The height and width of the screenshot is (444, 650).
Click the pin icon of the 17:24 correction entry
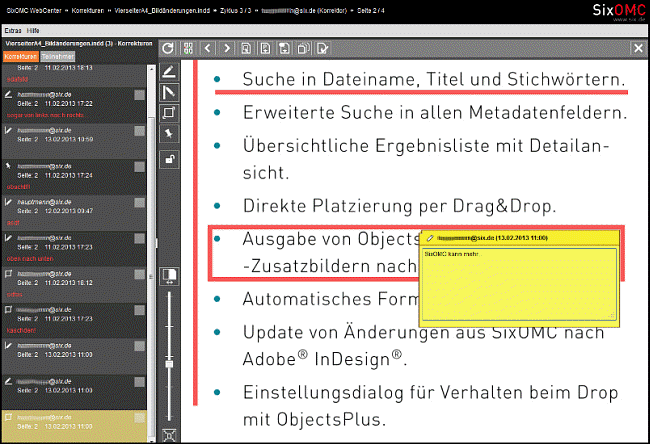[x=8, y=166]
